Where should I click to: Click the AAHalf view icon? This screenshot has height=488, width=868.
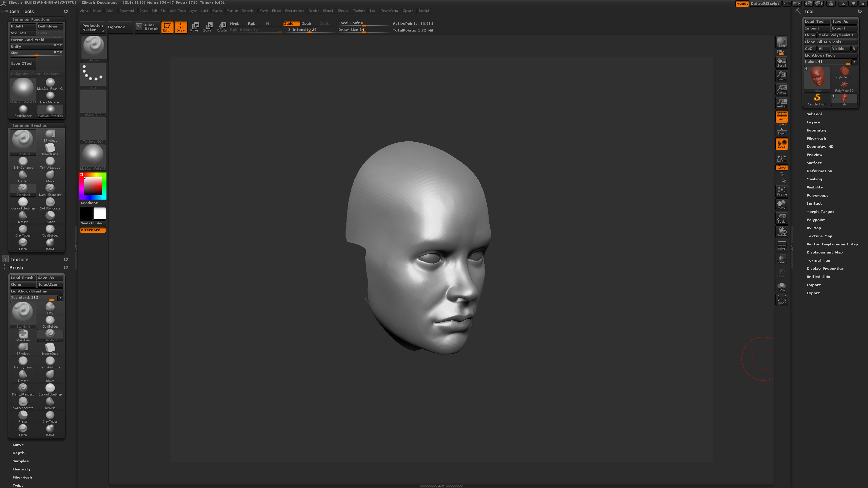click(782, 103)
